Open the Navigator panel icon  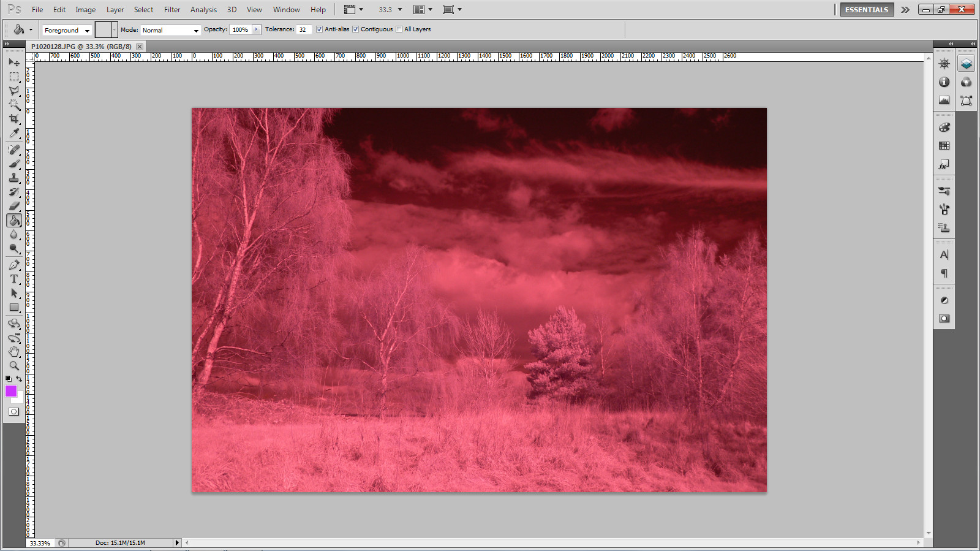coord(944,64)
